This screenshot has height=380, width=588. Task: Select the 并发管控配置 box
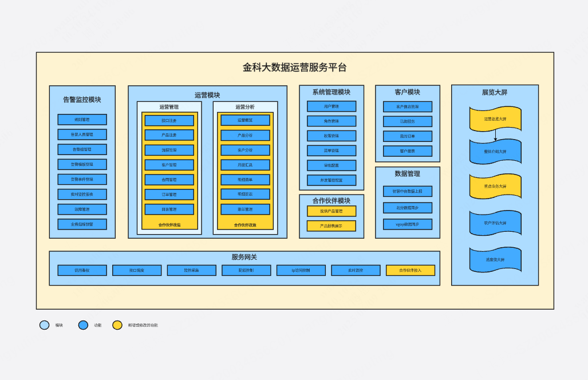tap(332, 180)
